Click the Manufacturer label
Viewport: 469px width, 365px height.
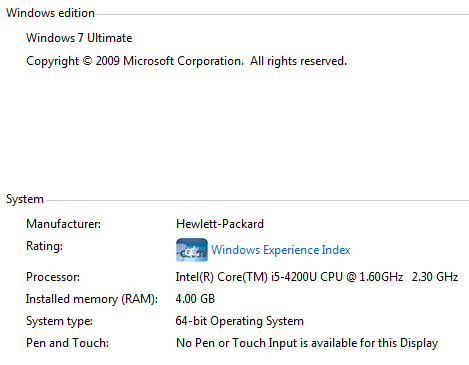63,224
